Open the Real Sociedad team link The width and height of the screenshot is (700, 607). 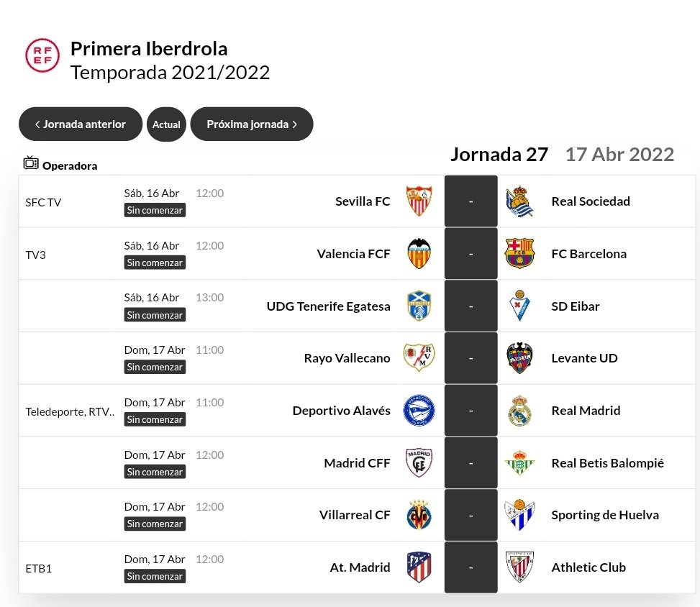pyautogui.click(x=590, y=201)
